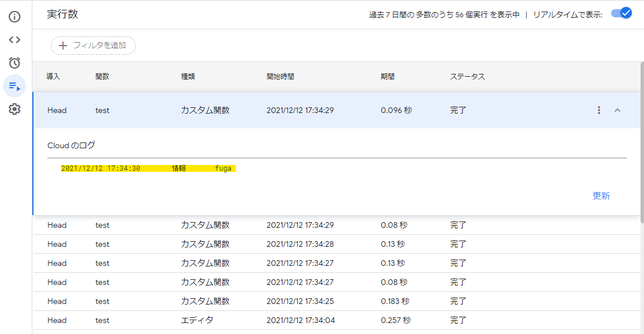Open the Triggers alarm clock icon

pos(14,63)
